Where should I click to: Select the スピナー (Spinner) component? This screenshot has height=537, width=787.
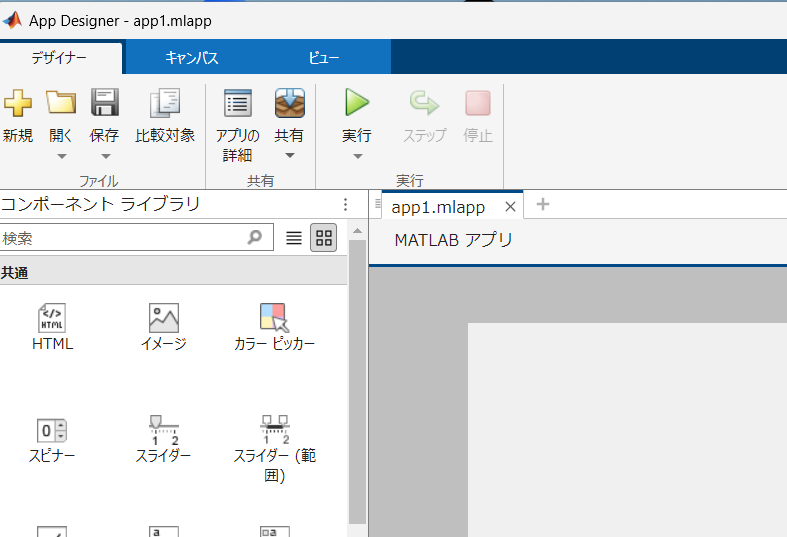(x=52, y=440)
